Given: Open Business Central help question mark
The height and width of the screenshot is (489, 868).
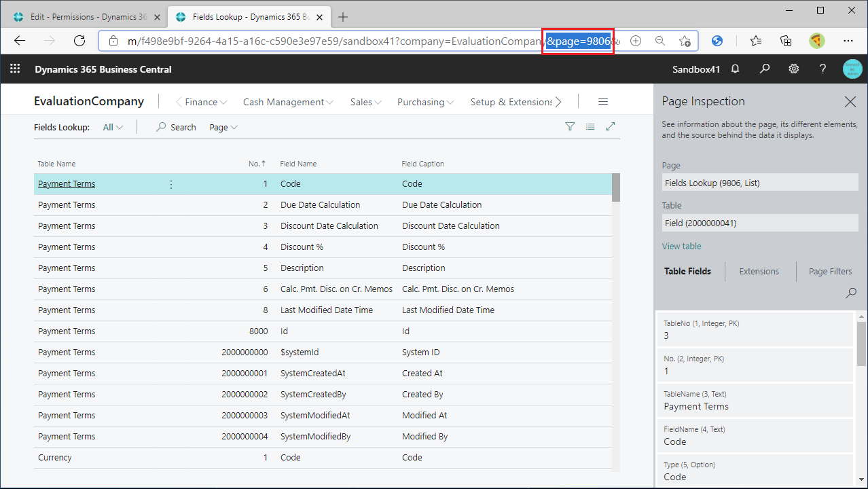Looking at the screenshot, I should point(822,69).
